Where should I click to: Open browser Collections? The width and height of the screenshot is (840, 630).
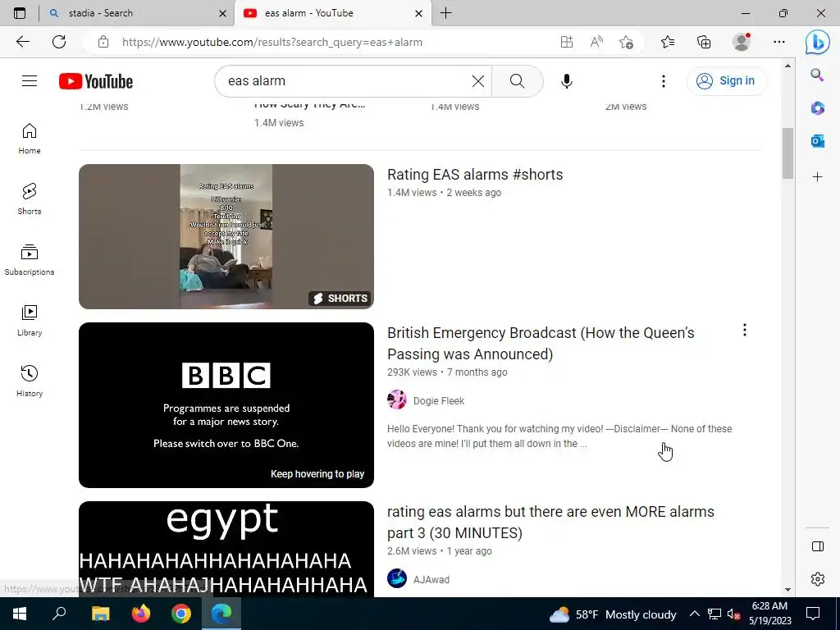pos(704,42)
